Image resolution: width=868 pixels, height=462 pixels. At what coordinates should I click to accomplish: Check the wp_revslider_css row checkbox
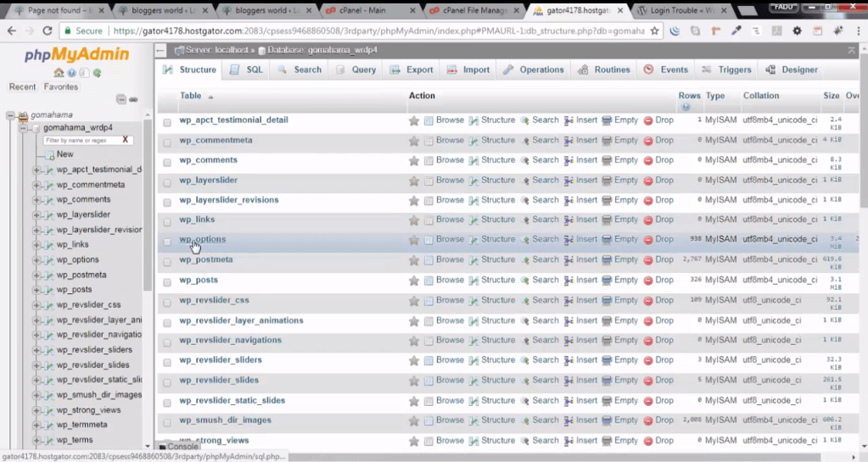pyautogui.click(x=167, y=302)
